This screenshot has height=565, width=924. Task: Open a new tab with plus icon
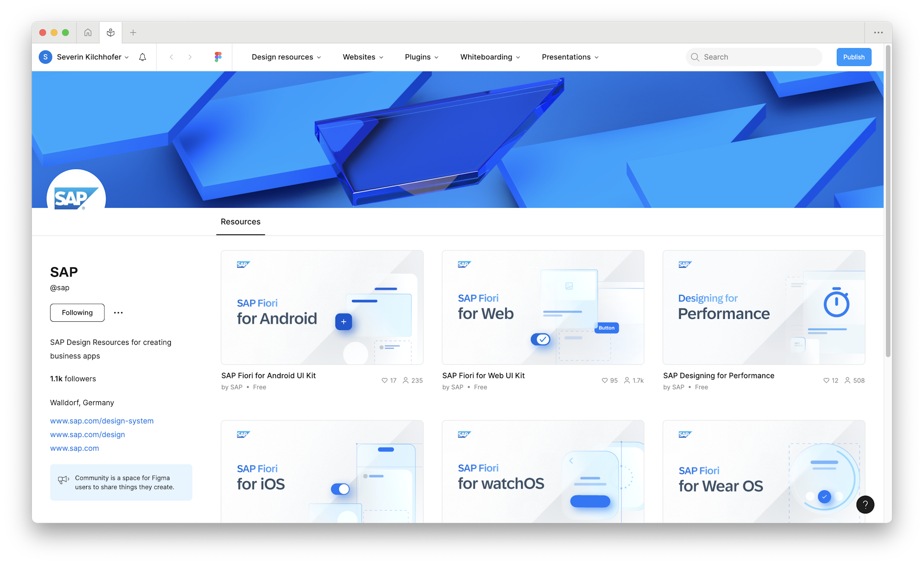point(133,33)
